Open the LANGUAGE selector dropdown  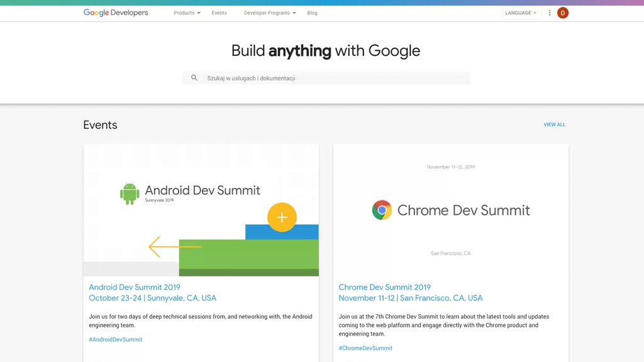pos(520,13)
